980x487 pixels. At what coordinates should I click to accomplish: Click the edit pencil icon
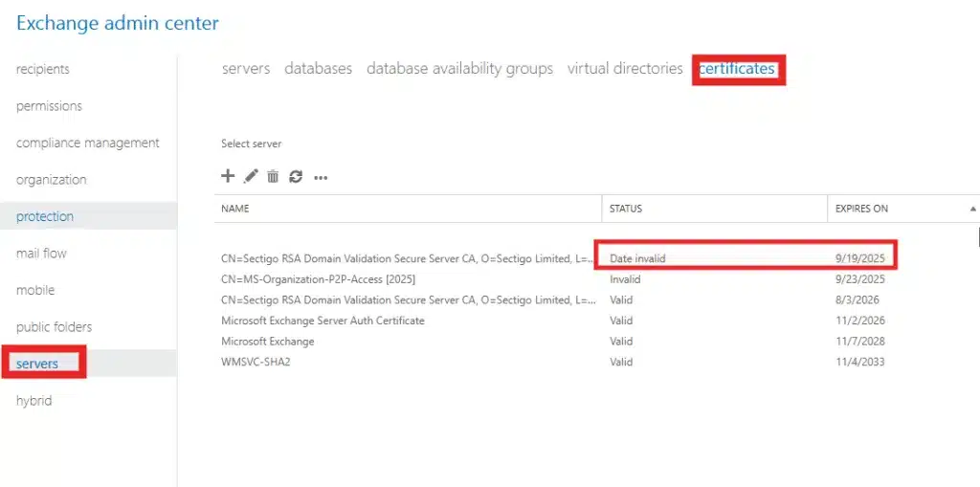pos(251,176)
